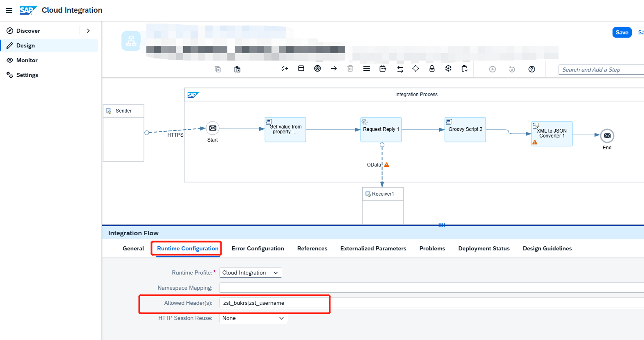644x340 pixels.
Task: Click the security lock toolbar icon
Action: click(x=432, y=68)
